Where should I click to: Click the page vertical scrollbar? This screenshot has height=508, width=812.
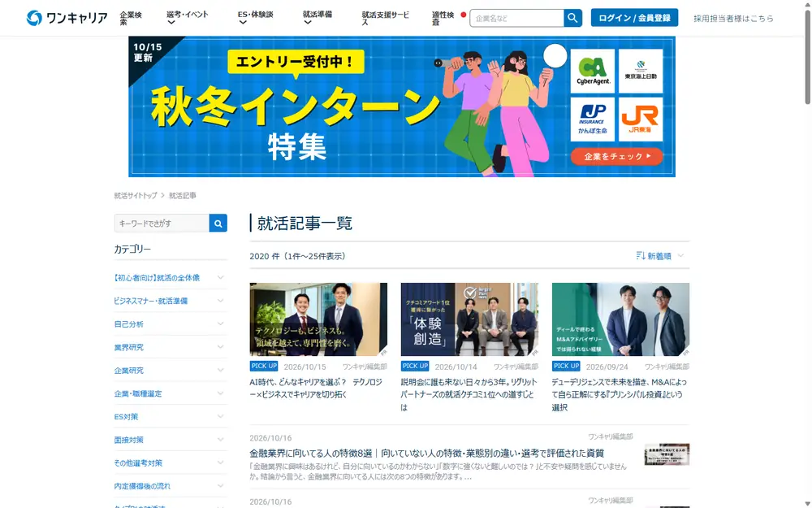pyautogui.click(x=808, y=57)
